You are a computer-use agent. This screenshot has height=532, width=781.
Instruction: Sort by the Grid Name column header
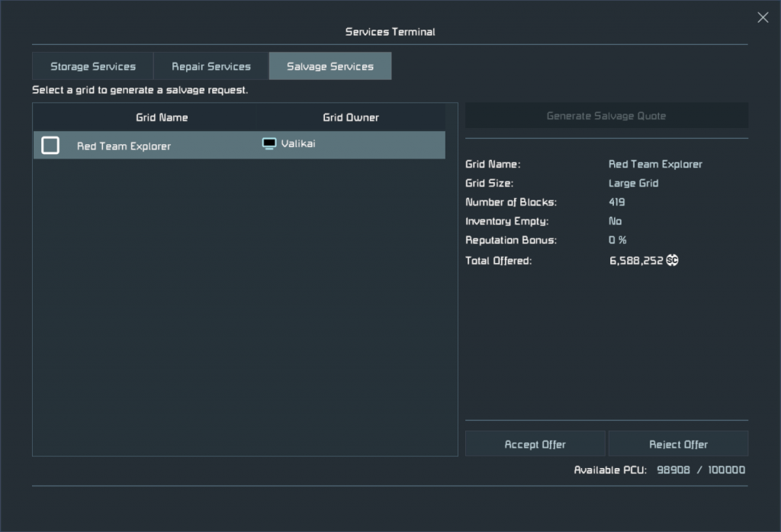coord(162,117)
